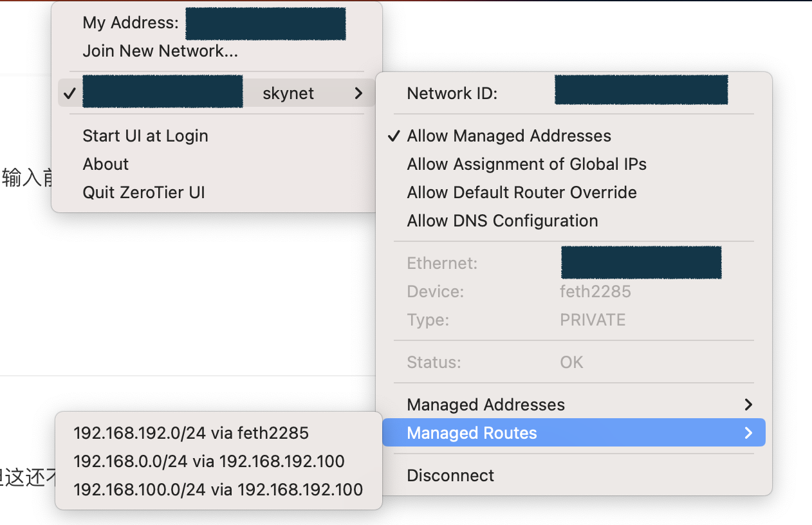This screenshot has height=525, width=812.
Task: Expand the Managed Routes chevron arrow
Action: 748,433
